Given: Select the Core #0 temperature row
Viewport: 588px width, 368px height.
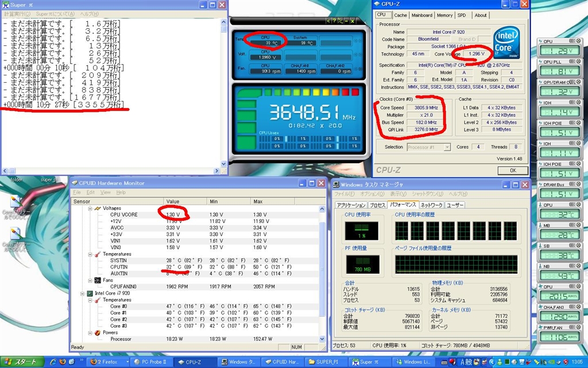Looking at the screenshot, I should click(x=195, y=306).
